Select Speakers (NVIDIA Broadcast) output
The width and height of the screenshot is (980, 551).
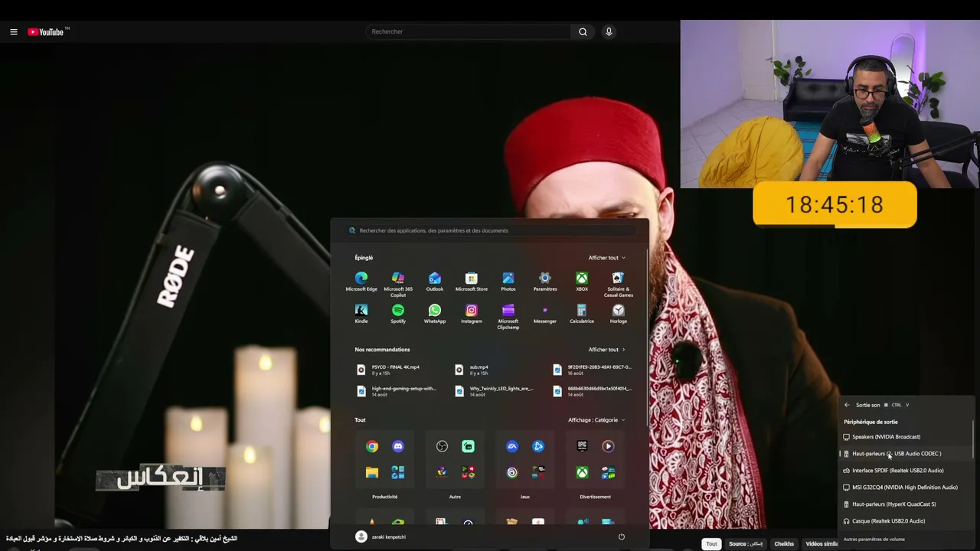906,437
